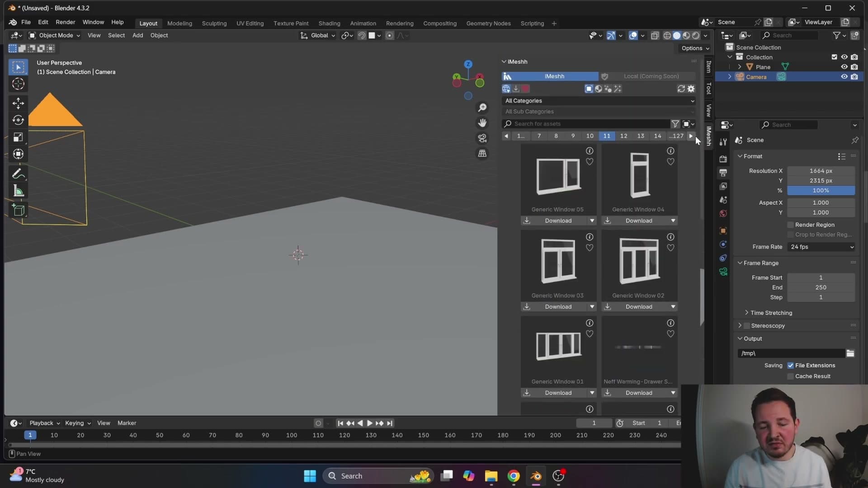Open the Render menu
868x488 pixels.
coord(65,22)
